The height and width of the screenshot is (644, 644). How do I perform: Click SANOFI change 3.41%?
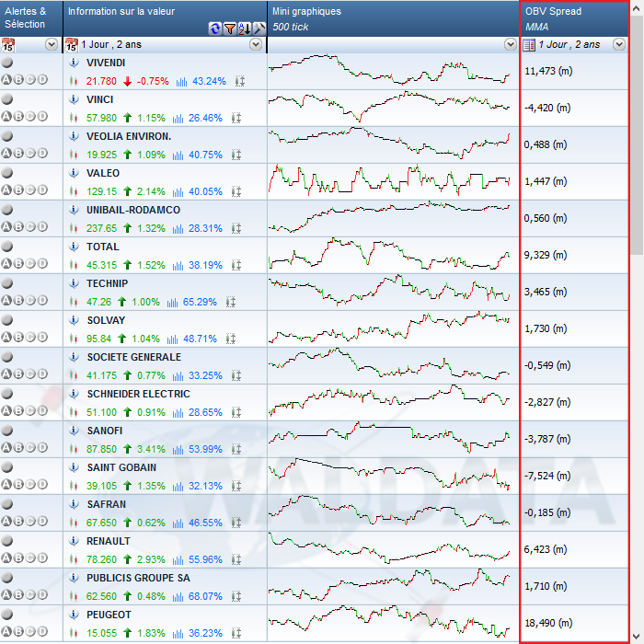tap(151, 449)
